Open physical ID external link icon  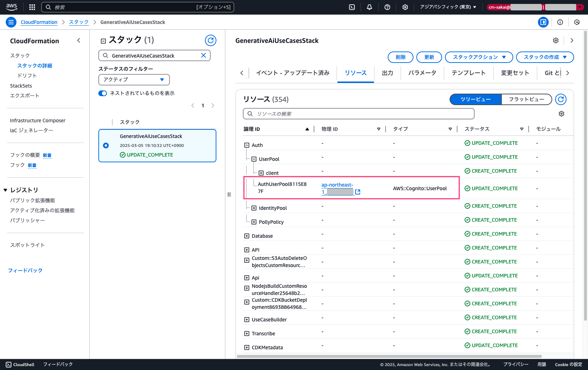point(358,192)
